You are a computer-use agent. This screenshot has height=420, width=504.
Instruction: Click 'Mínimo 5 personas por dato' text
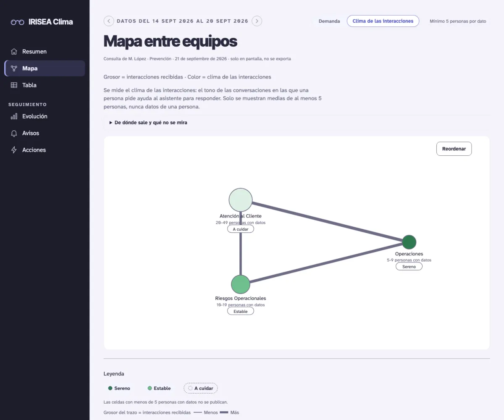(x=458, y=21)
